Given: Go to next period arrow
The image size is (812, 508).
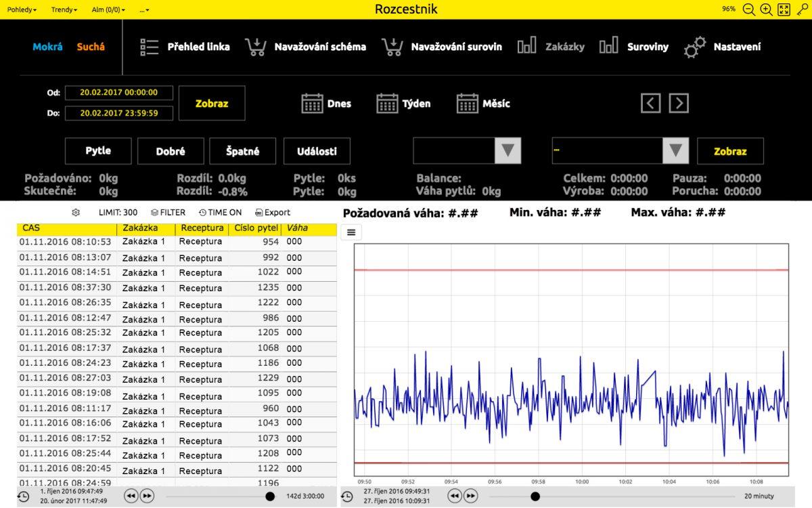Looking at the screenshot, I should click(x=679, y=103).
